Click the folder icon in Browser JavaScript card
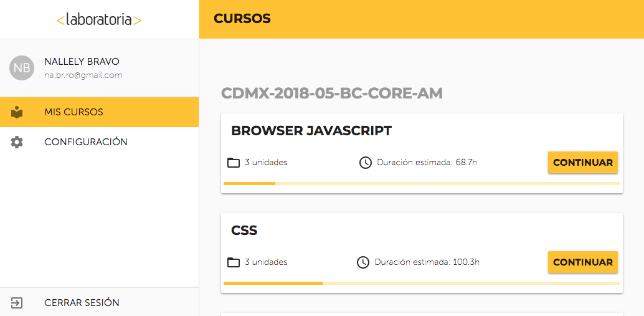The width and height of the screenshot is (644, 316). [234, 163]
